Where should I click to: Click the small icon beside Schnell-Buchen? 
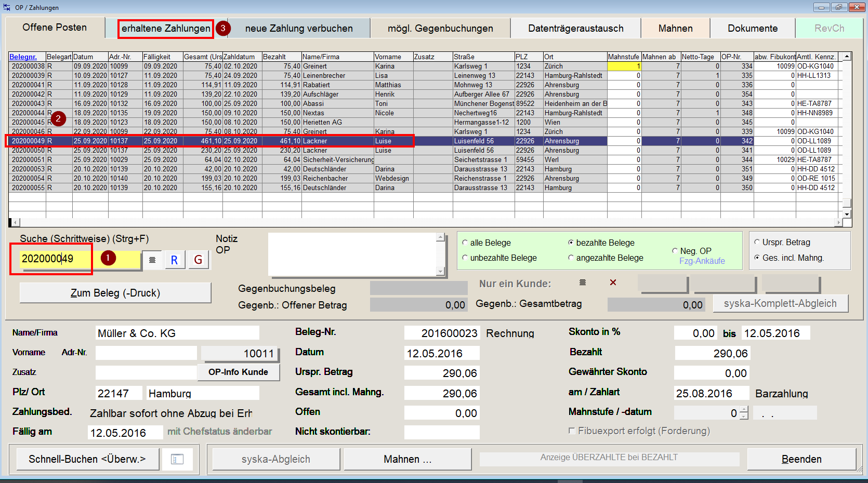click(x=177, y=459)
